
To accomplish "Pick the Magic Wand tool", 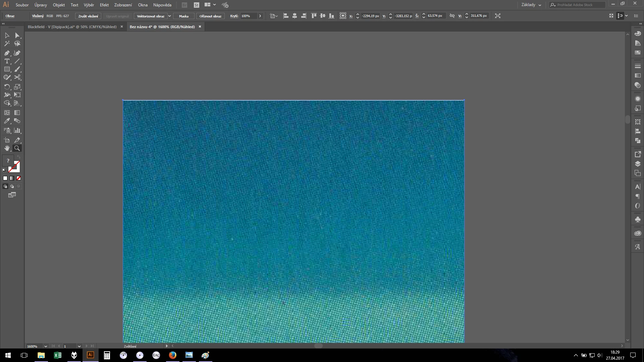I will coord(7,44).
